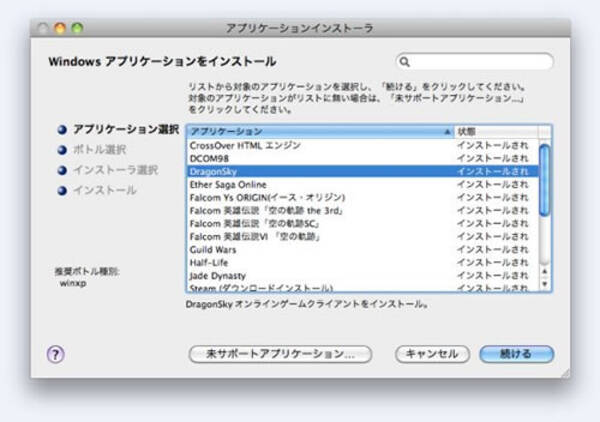Click the magnifying glass search icon
600x422 pixels.
coord(405,62)
